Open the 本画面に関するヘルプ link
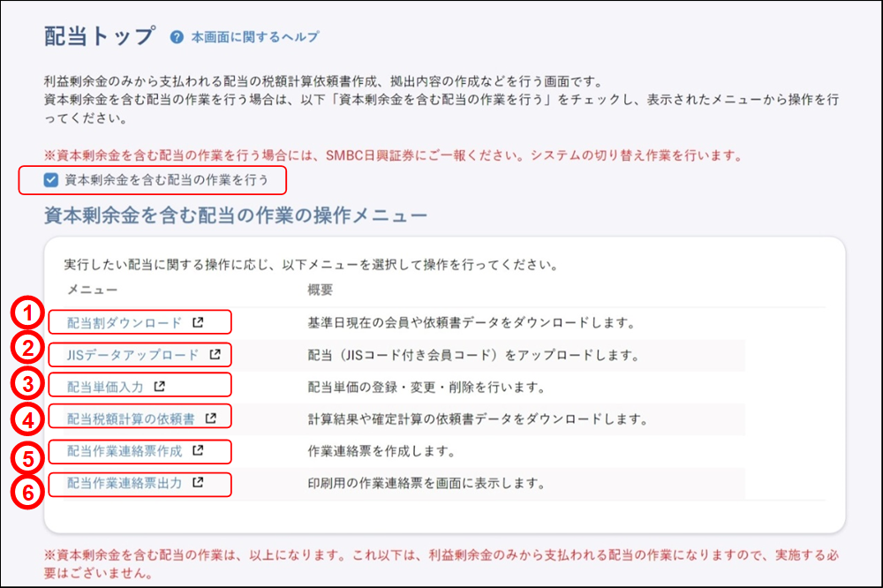 click(254, 37)
